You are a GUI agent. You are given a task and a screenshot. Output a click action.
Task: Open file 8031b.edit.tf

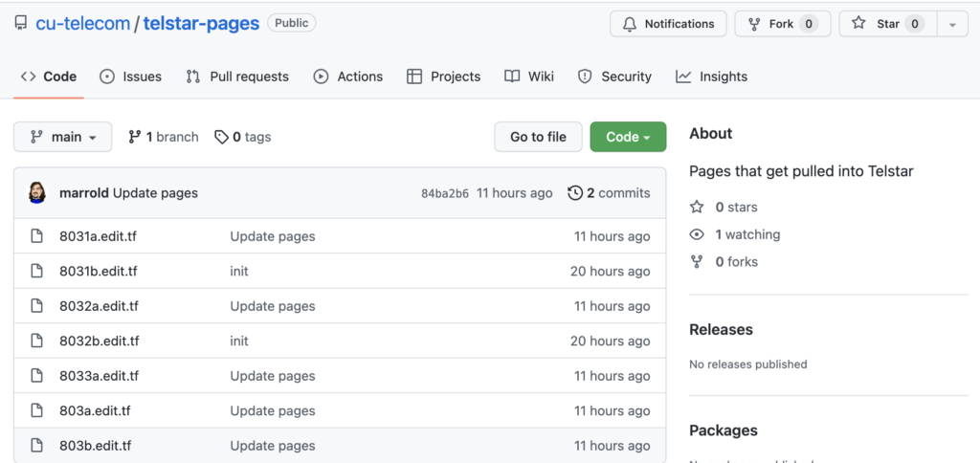click(x=99, y=271)
